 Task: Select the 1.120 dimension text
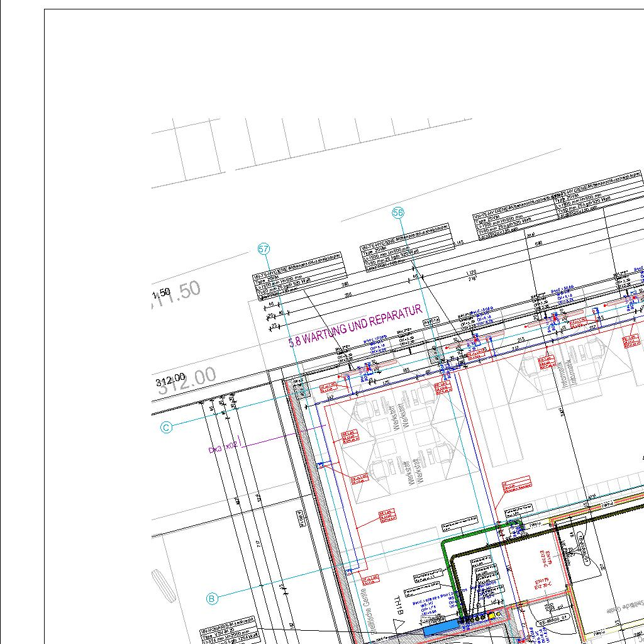click(470, 273)
